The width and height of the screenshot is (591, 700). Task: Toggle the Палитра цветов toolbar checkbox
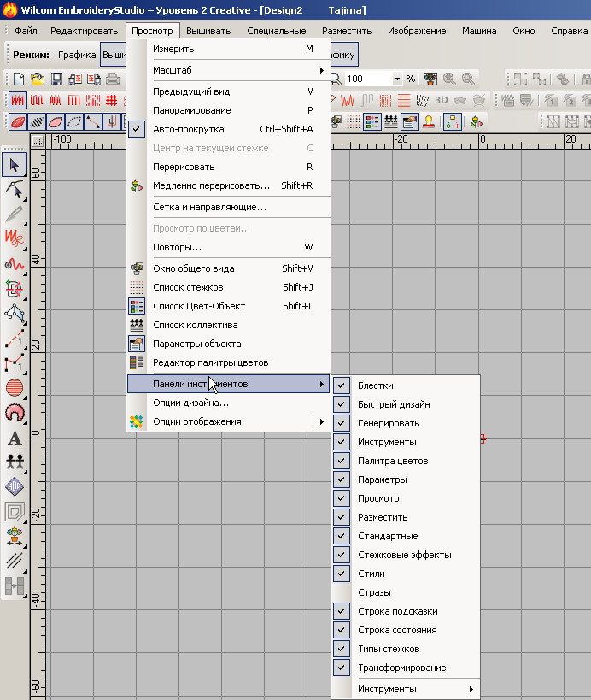[x=392, y=461]
